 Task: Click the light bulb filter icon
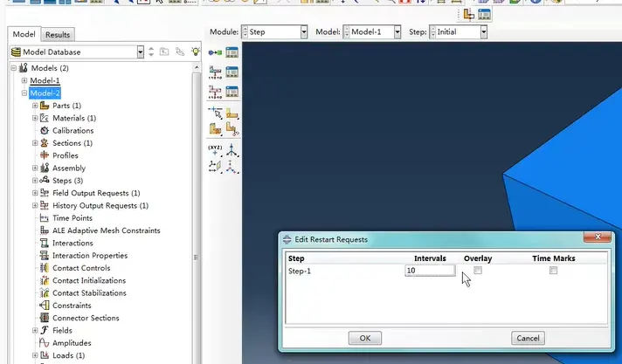[x=196, y=52]
